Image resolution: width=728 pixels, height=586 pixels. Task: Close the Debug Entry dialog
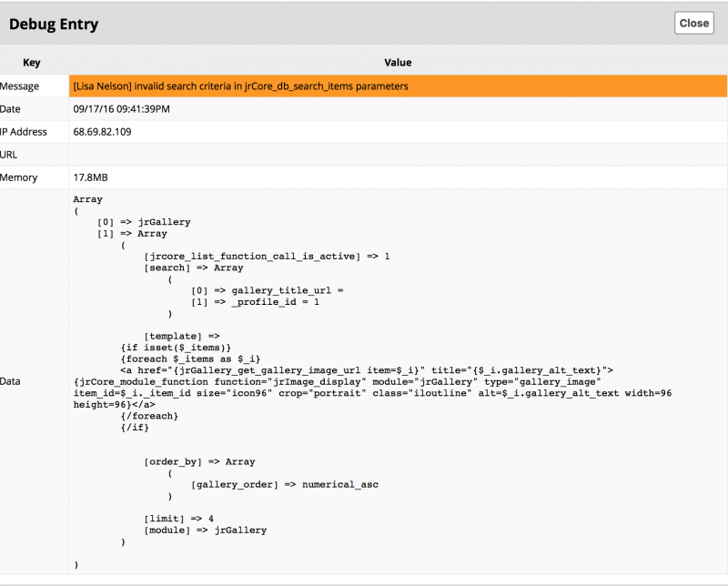click(693, 23)
